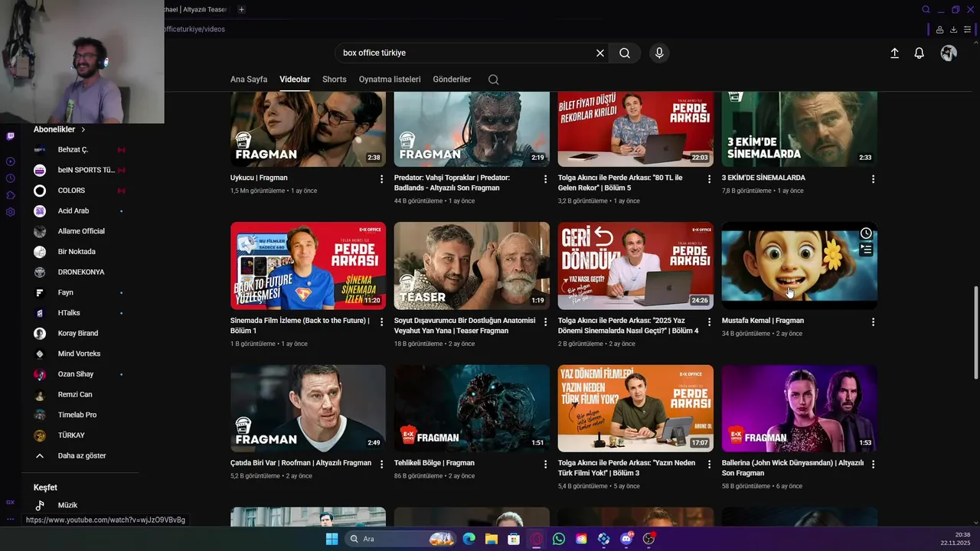Screen dimensions: 980x551
Task: Click the Soyut Dışavurumcu Teaser Fragman title
Action: 465,325
